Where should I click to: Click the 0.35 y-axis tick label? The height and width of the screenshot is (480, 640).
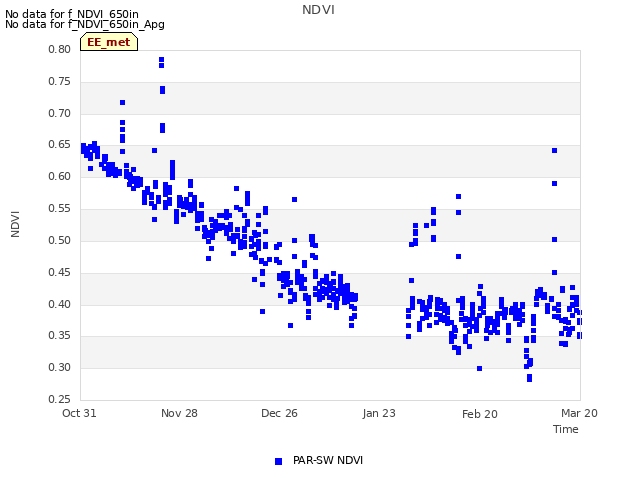point(60,336)
